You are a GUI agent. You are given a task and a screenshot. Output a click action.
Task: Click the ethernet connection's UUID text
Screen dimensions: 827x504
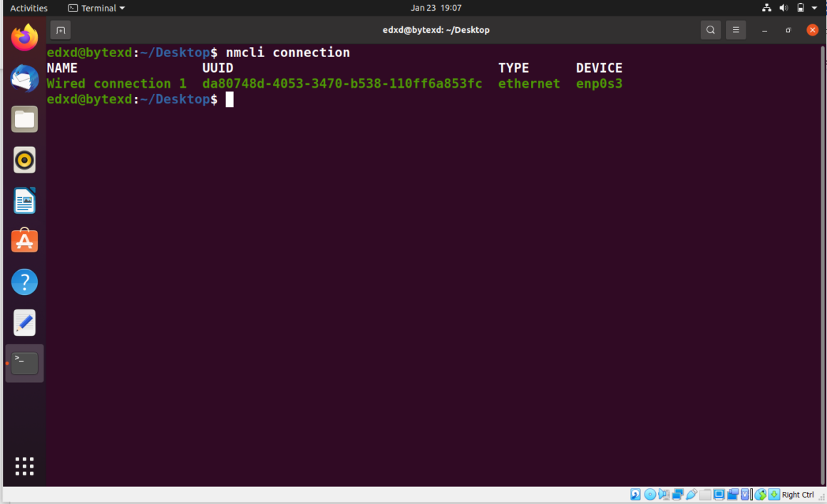pos(342,83)
